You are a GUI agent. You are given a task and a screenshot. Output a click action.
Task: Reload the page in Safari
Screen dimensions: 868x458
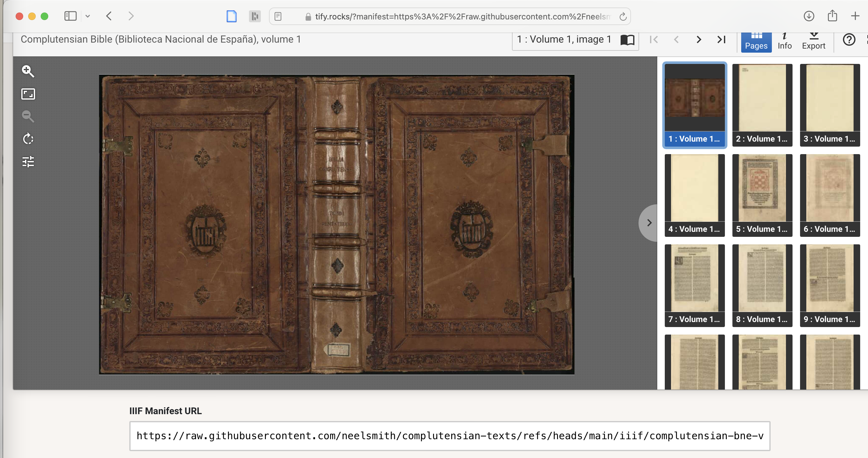[623, 17]
